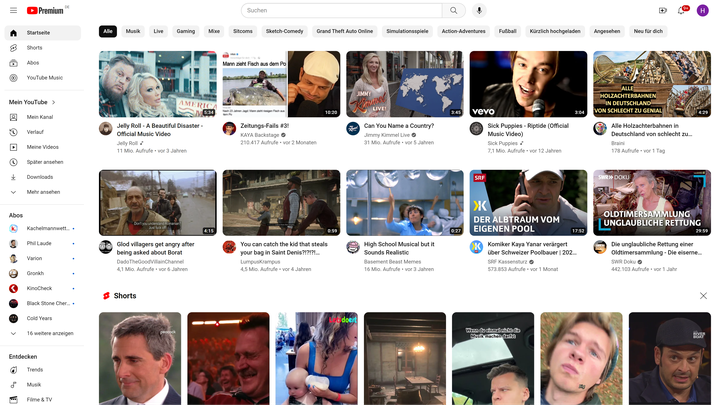Open Jelly Roll channel name link
The image size is (720, 405).
point(127,143)
